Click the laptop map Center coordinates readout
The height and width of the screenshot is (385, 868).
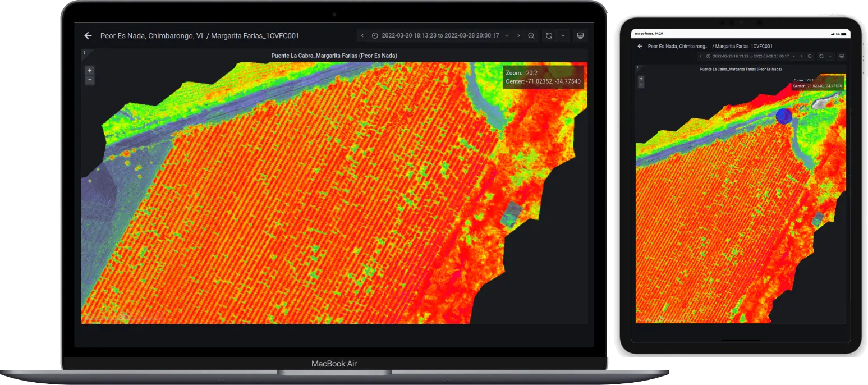[x=543, y=82]
